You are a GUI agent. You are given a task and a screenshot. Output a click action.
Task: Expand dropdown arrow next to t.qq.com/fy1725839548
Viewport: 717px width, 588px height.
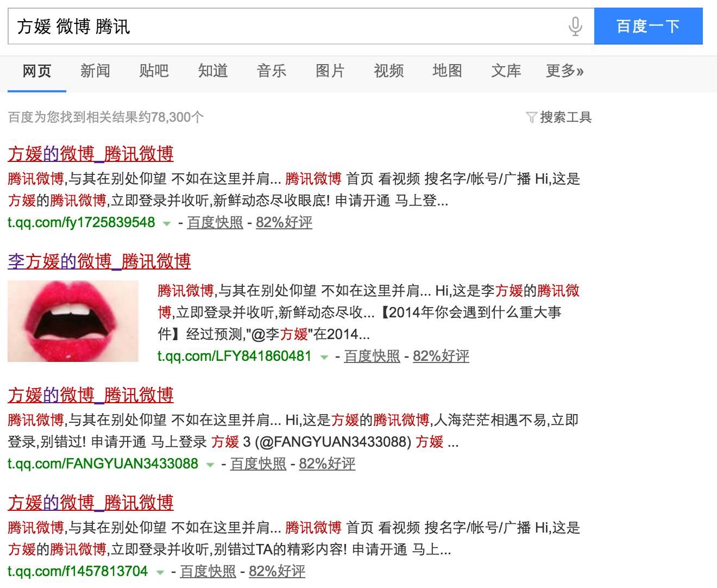[167, 223]
